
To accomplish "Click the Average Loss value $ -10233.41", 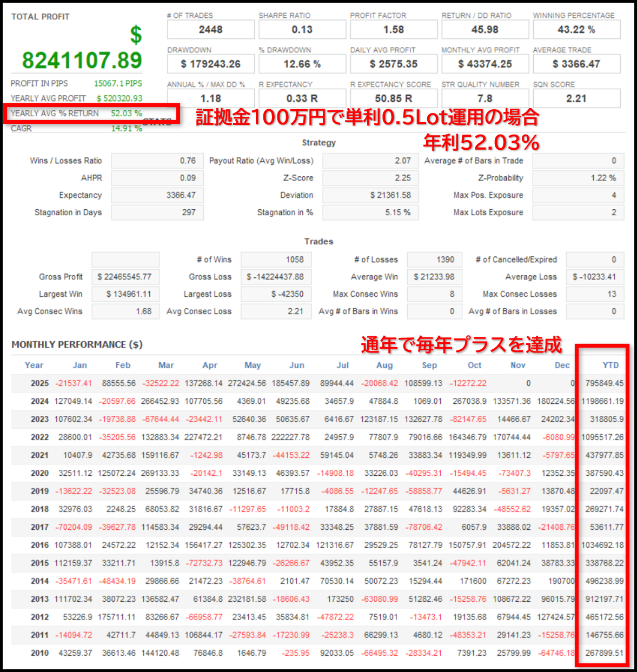I will coord(595,277).
